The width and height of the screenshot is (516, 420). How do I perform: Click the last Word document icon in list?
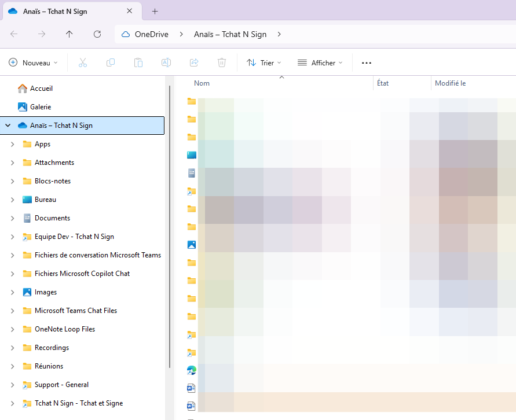tap(191, 406)
